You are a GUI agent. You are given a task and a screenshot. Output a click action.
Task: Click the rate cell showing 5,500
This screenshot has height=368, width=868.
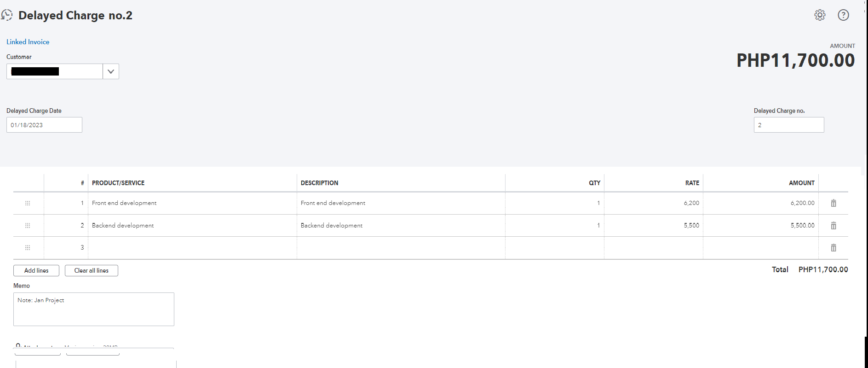[653, 226]
